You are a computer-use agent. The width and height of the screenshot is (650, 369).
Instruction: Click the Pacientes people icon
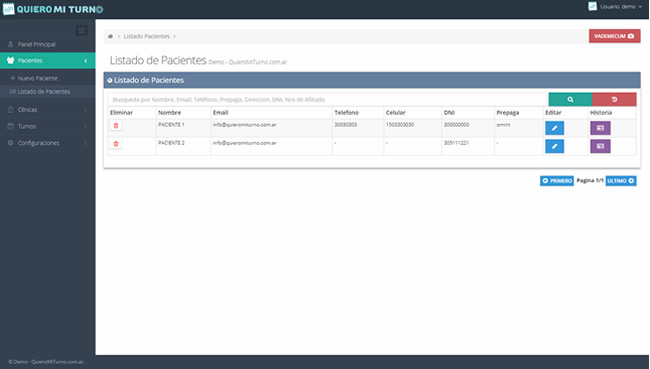pos(10,61)
